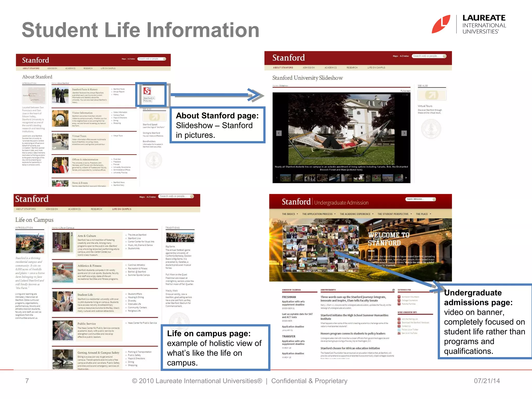Click Stanford logo on Undergraduate Admission page

[296, 202]
